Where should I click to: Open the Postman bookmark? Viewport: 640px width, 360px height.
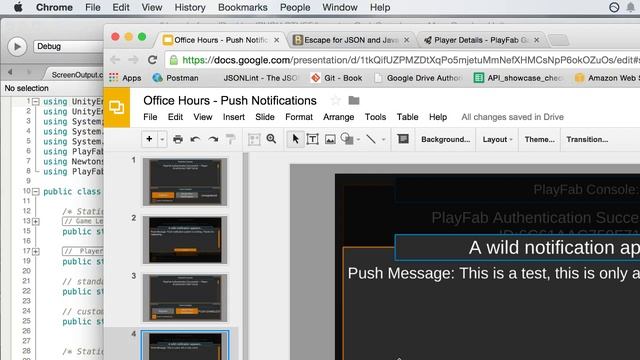coord(176,78)
